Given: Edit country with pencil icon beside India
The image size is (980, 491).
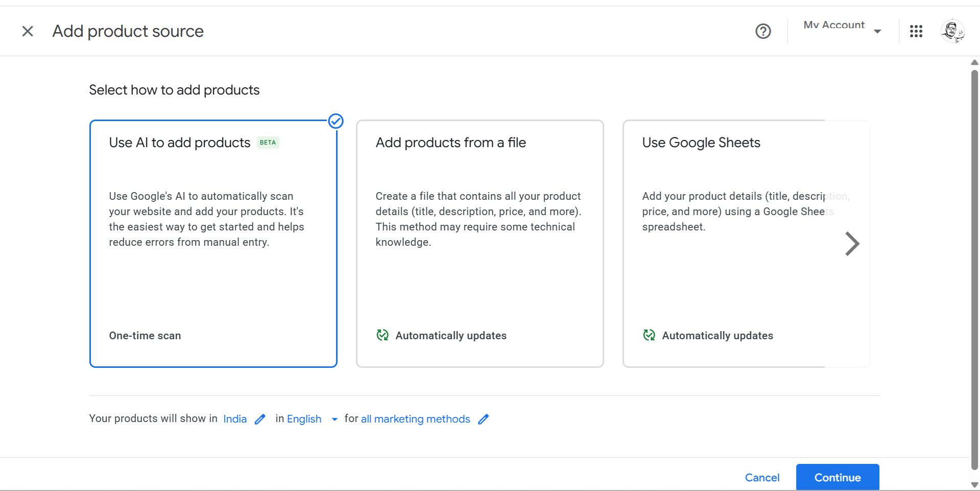Looking at the screenshot, I should [260, 419].
